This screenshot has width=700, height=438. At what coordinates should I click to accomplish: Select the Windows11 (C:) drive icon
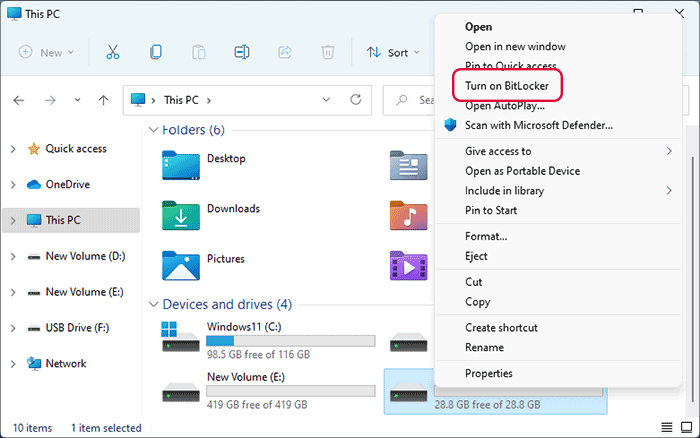(180, 337)
